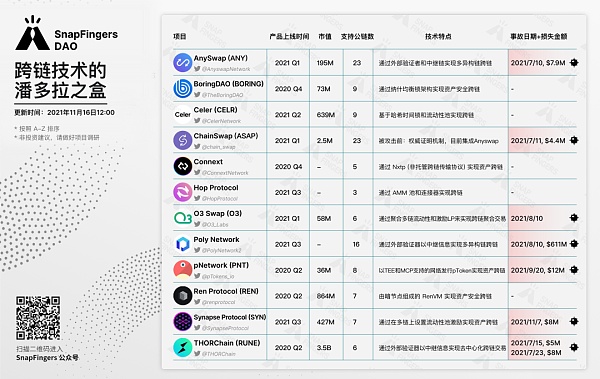Click the AnySwap project logo icon
The width and height of the screenshot is (600, 379).
coord(183,63)
